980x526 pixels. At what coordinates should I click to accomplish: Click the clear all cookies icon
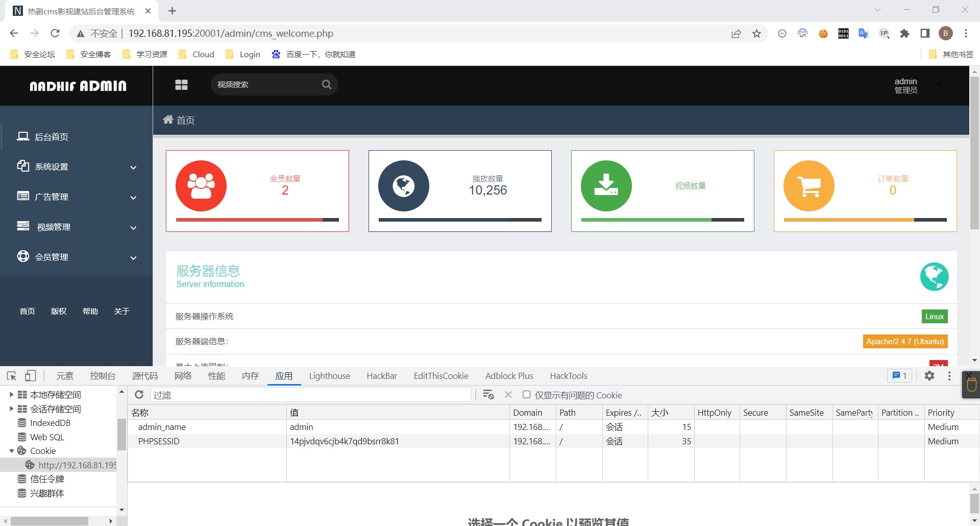(488, 395)
